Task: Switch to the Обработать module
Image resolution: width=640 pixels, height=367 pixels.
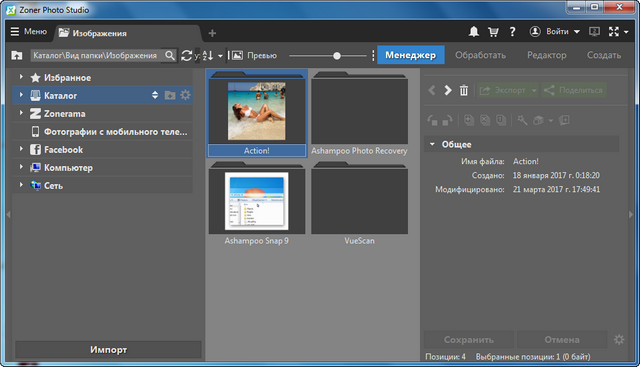Action: 480,55
